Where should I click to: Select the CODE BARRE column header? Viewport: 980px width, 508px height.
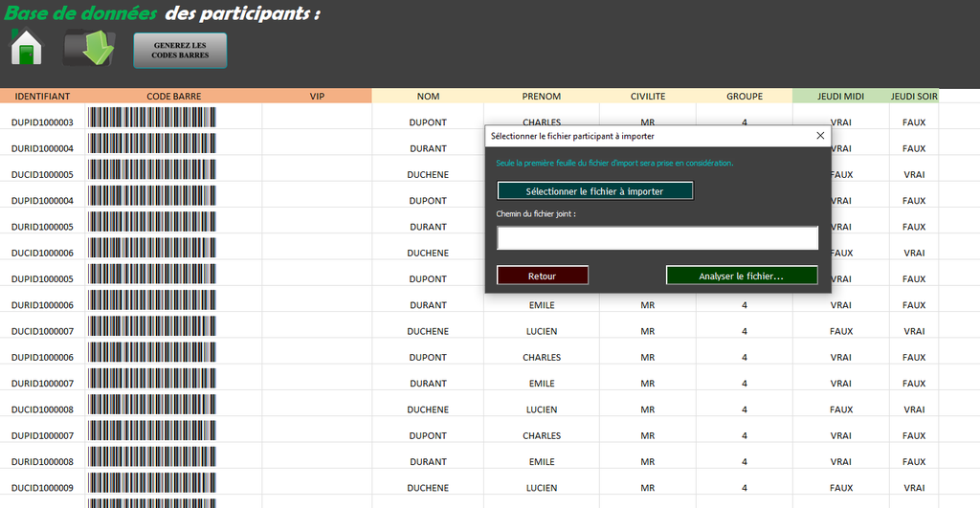[x=174, y=97]
